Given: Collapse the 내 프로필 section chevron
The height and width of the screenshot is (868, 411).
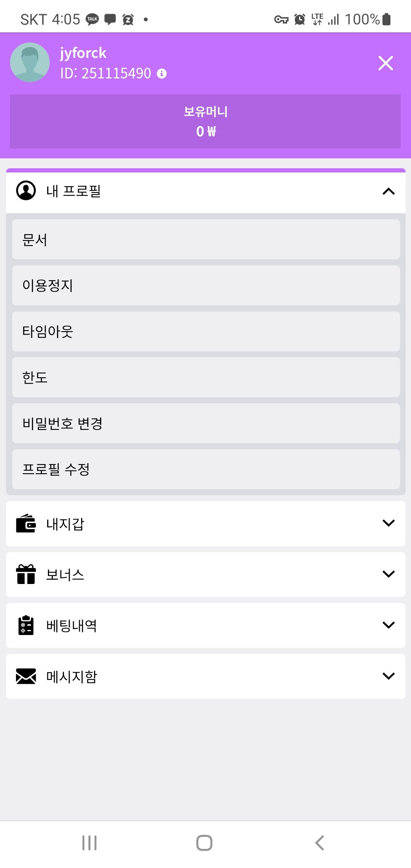Looking at the screenshot, I should click(388, 191).
